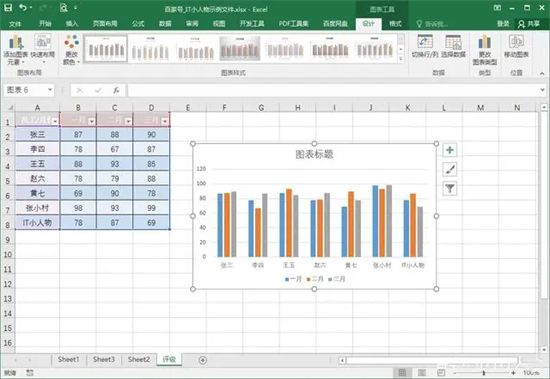The image size is (550, 379).
Task: Switch to the 格式 (Format) chart tools tab
Action: coord(395,24)
